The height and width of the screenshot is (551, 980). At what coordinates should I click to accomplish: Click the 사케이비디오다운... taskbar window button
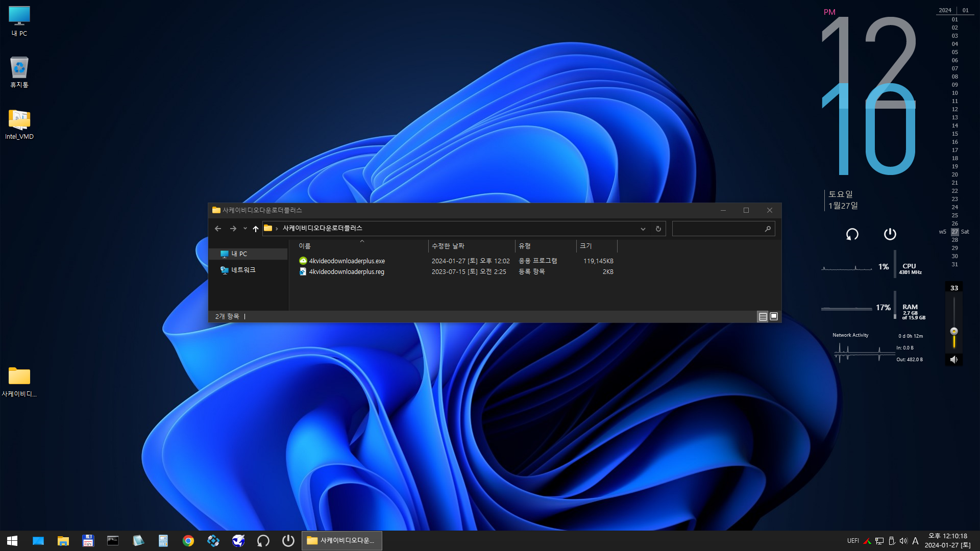click(x=342, y=541)
